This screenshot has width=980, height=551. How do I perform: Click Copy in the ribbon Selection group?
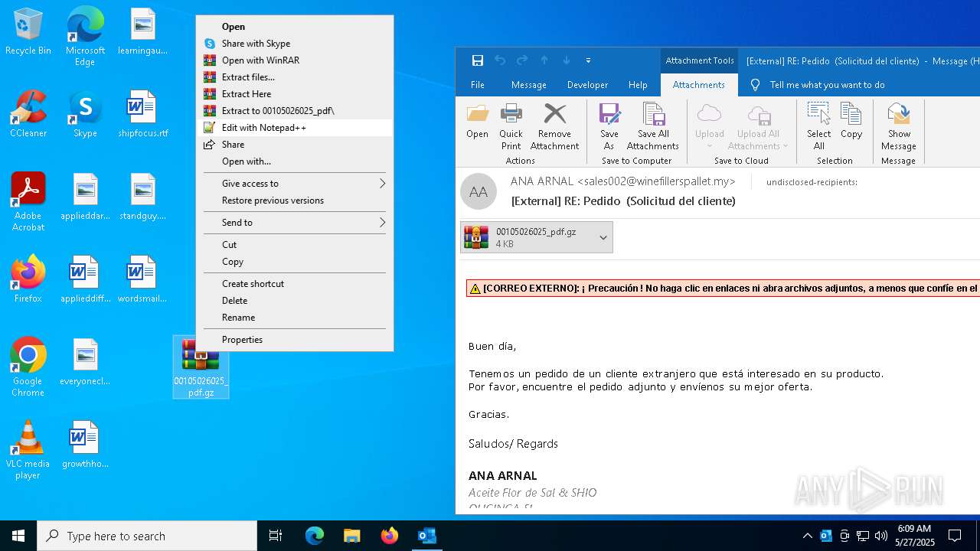coord(851,122)
